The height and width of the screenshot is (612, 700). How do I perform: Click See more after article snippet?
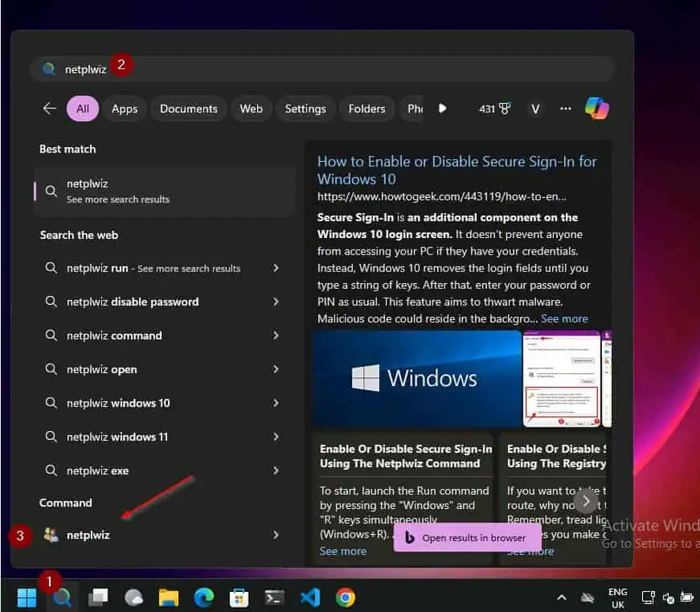pyautogui.click(x=564, y=318)
